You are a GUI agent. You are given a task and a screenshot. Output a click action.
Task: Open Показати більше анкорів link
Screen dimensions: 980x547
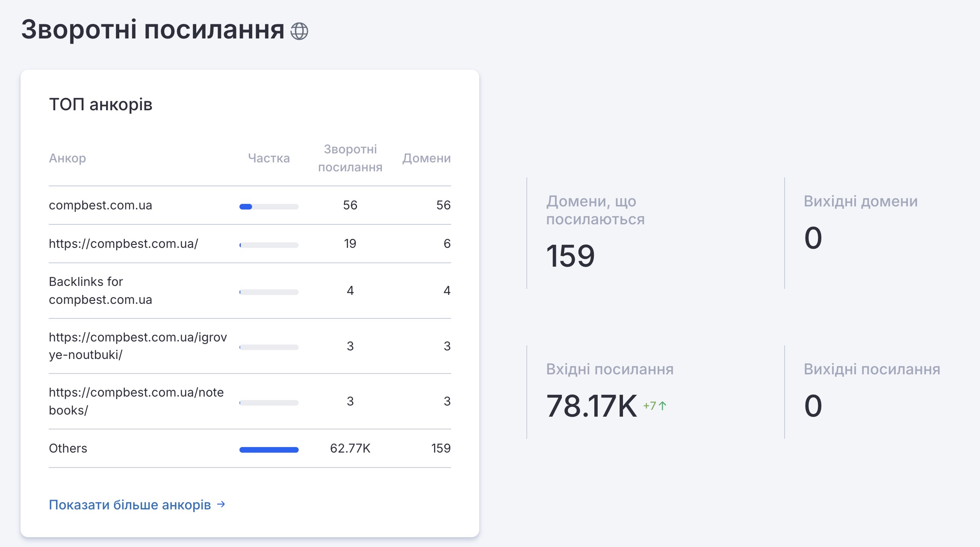coord(130,505)
